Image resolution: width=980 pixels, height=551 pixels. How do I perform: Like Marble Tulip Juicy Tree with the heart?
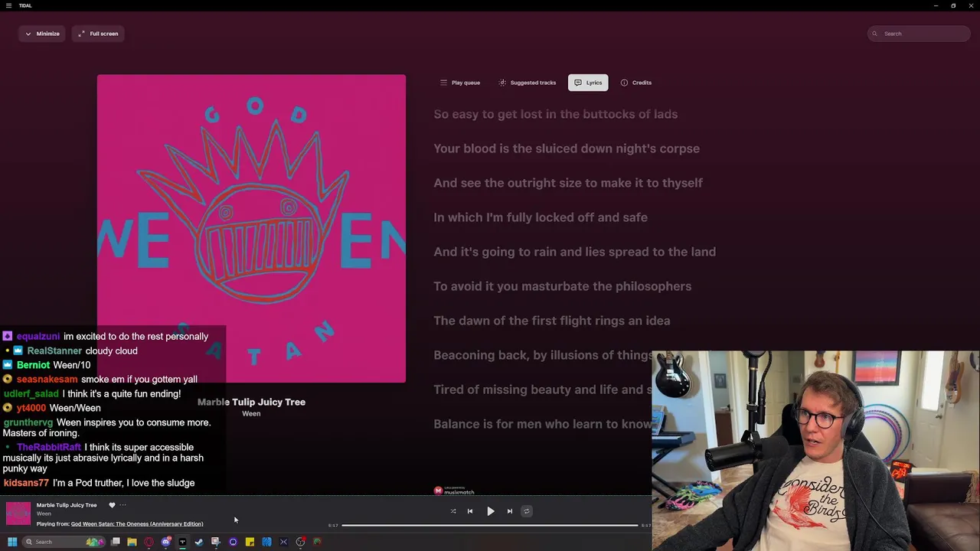point(112,505)
